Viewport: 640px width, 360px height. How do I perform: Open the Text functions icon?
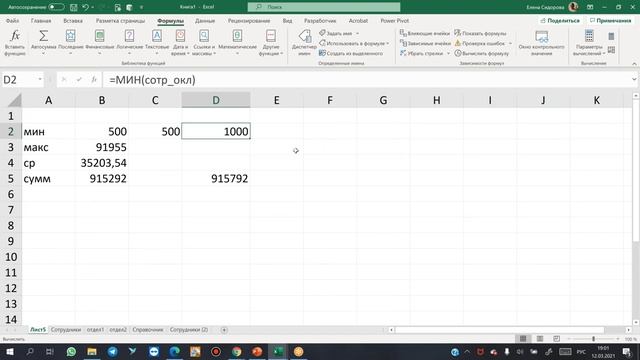click(x=157, y=36)
